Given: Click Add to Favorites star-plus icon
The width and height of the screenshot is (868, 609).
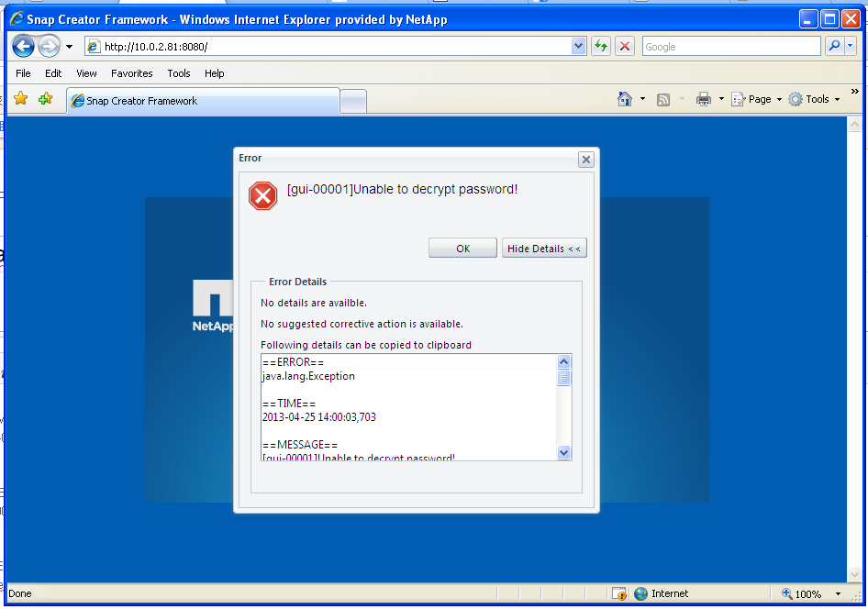Looking at the screenshot, I should tap(45, 99).
